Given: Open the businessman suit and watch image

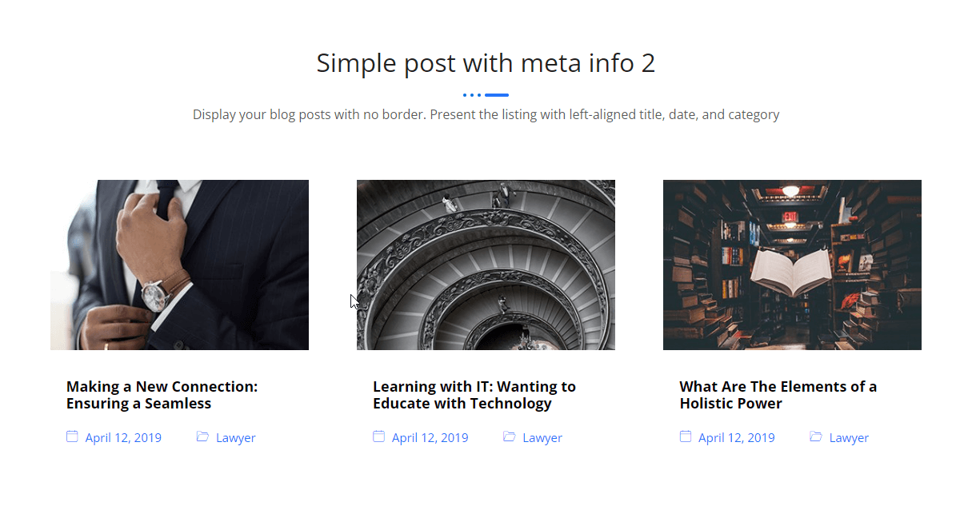Looking at the screenshot, I should 179,265.
